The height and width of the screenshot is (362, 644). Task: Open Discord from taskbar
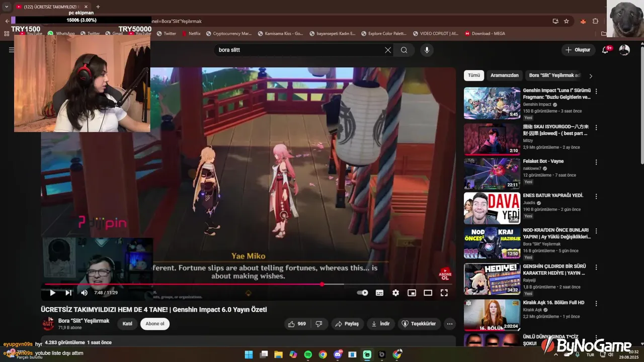(x=338, y=354)
